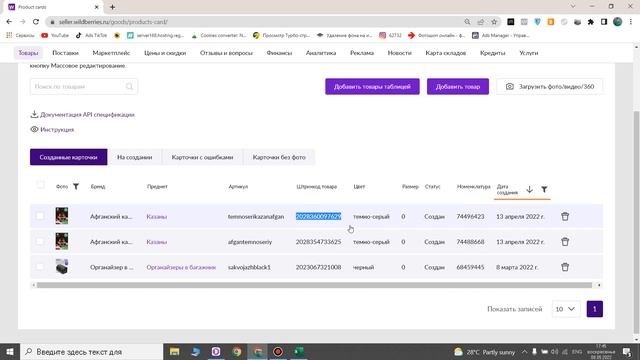This screenshot has height=360, width=640.
Task: Click barcode 2023067321008
Action: [x=318, y=267]
